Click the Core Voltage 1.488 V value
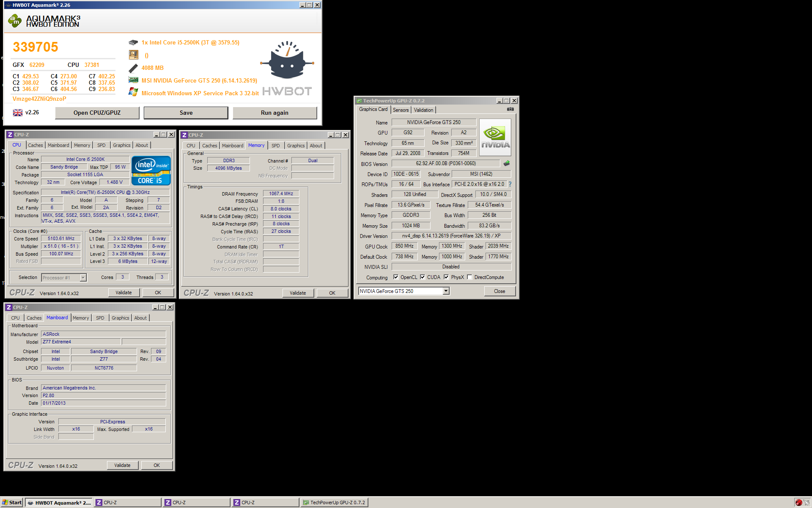 click(x=115, y=182)
